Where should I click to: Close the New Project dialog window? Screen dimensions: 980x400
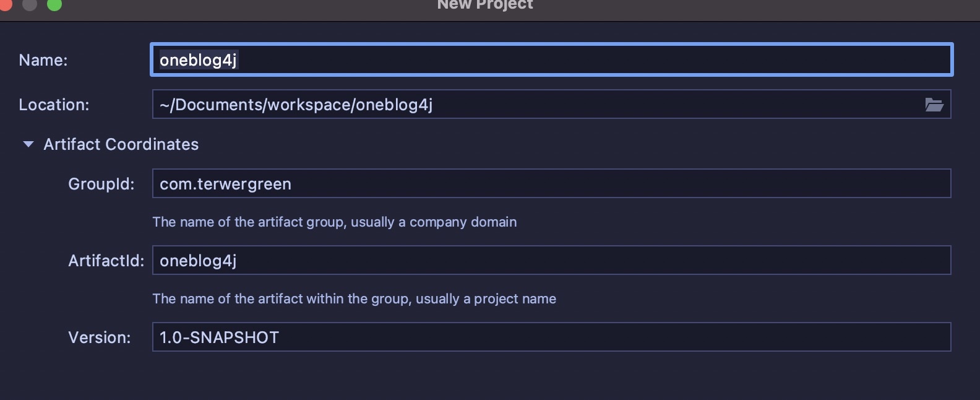click(x=5, y=4)
